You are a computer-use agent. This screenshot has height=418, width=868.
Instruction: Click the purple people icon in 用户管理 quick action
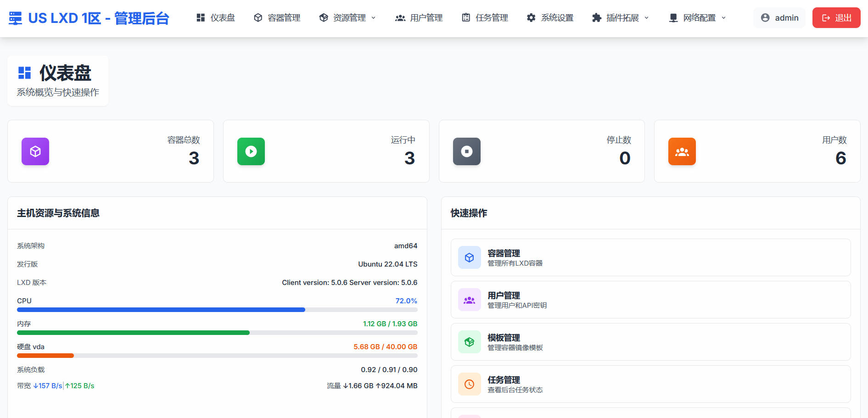[x=470, y=300]
